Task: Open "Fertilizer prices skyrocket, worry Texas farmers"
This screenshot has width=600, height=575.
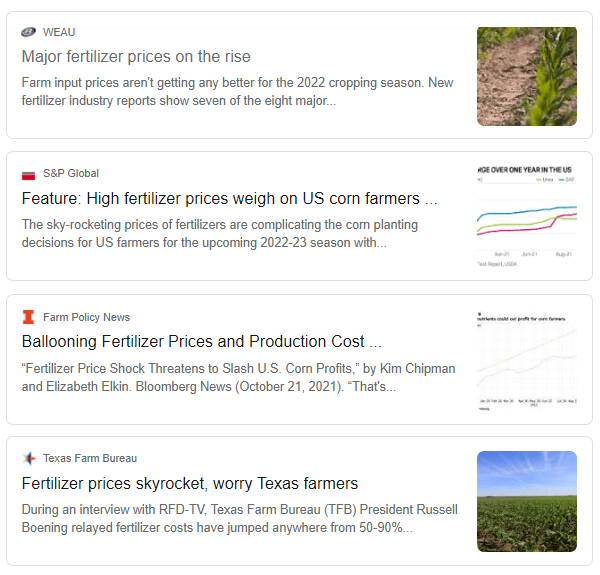Action: pos(190,484)
